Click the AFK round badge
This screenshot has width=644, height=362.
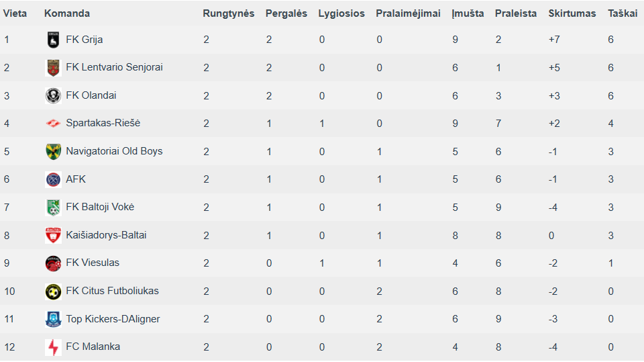[53, 179]
